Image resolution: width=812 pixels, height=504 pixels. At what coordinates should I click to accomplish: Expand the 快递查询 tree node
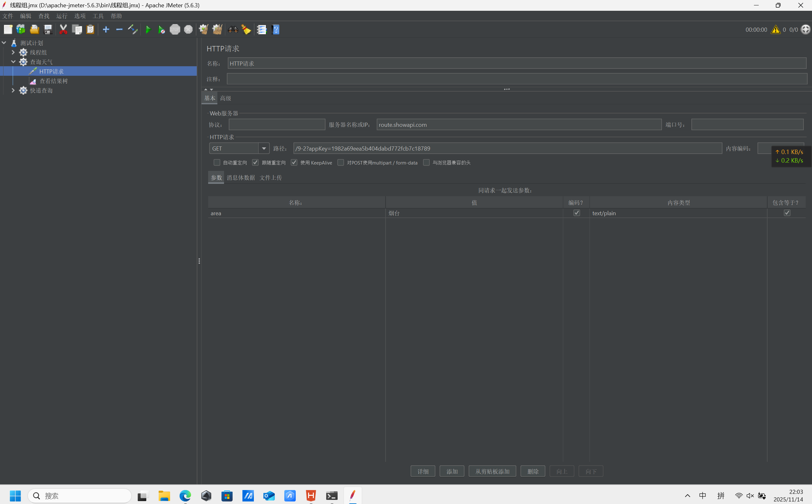click(x=13, y=90)
